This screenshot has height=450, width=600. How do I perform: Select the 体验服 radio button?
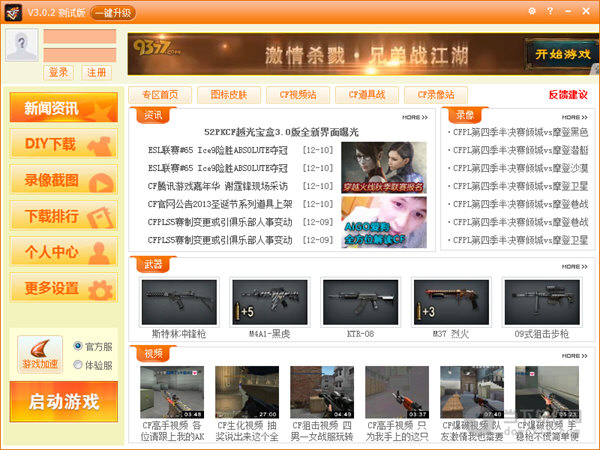(x=78, y=365)
